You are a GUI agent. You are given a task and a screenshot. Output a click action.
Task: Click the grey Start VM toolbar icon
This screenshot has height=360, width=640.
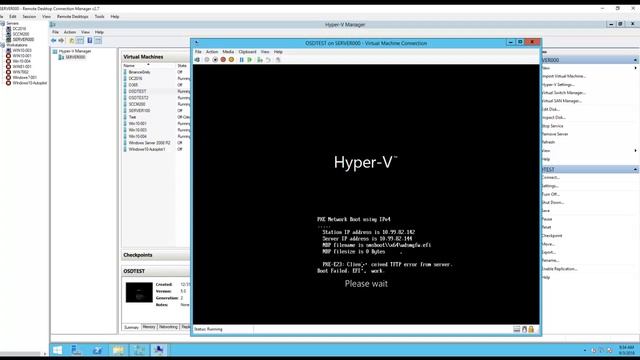(x=207, y=60)
